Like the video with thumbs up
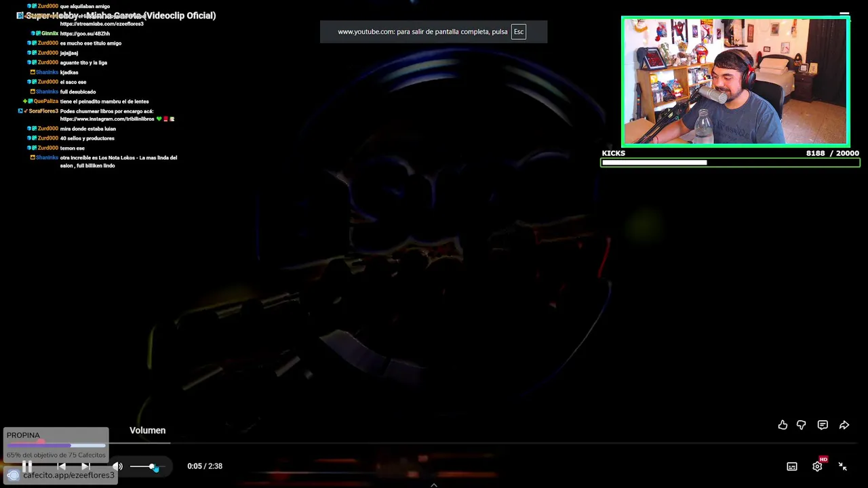Viewport: 868px width, 488px height. (783, 425)
